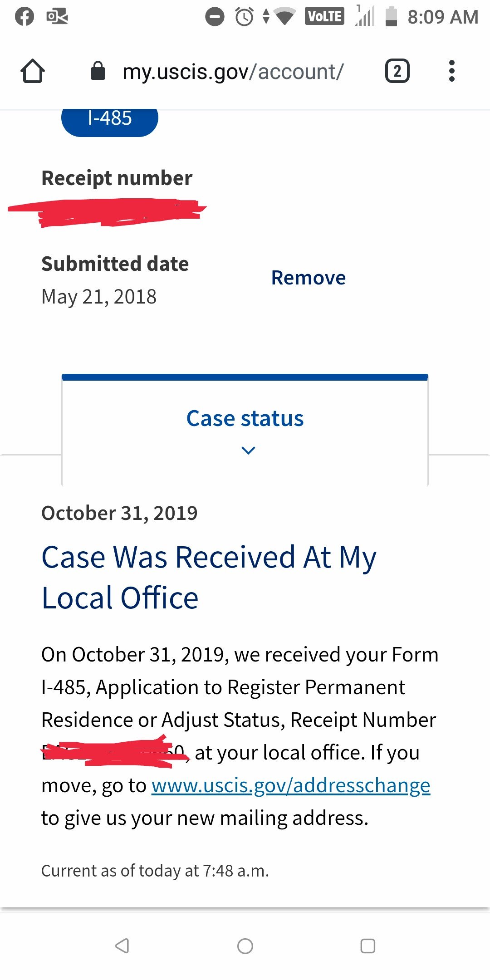Tap the padlock site security icon
Viewport: 490px width, 980px height.
[98, 71]
